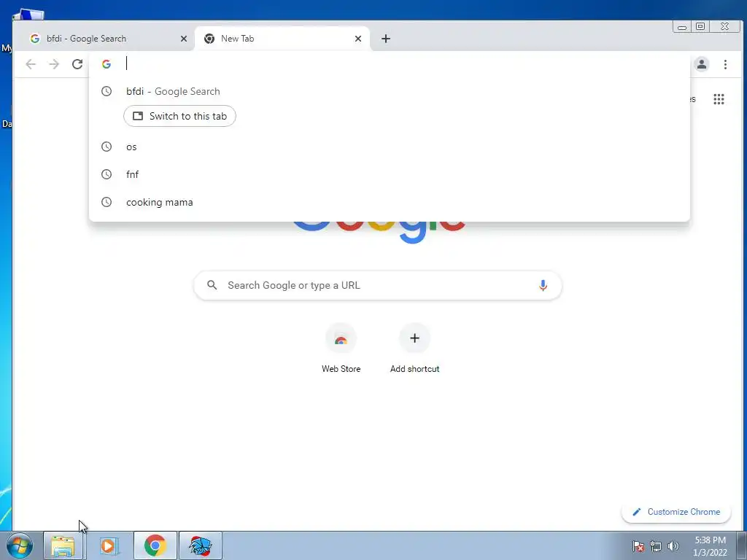Open the Chrome profile avatar
The image size is (747, 560).
(x=702, y=64)
